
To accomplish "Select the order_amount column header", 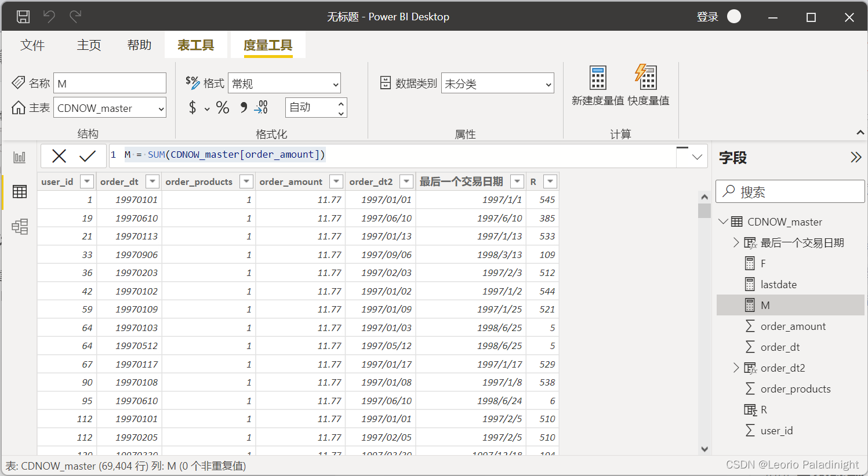I will point(291,181).
